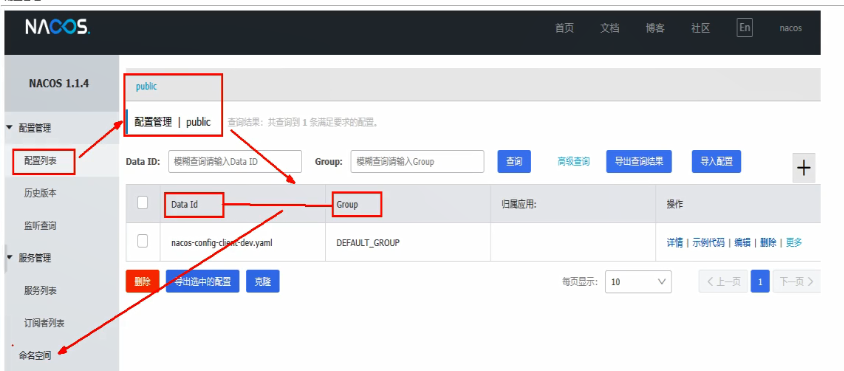Open 示例代码 for the config row
Viewport: 844px width, 371px height.
click(x=708, y=243)
